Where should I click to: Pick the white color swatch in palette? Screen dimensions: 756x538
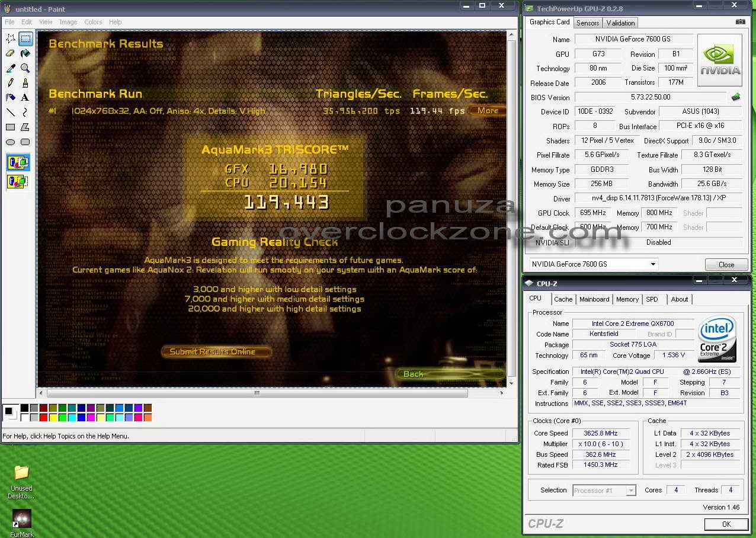click(x=24, y=417)
